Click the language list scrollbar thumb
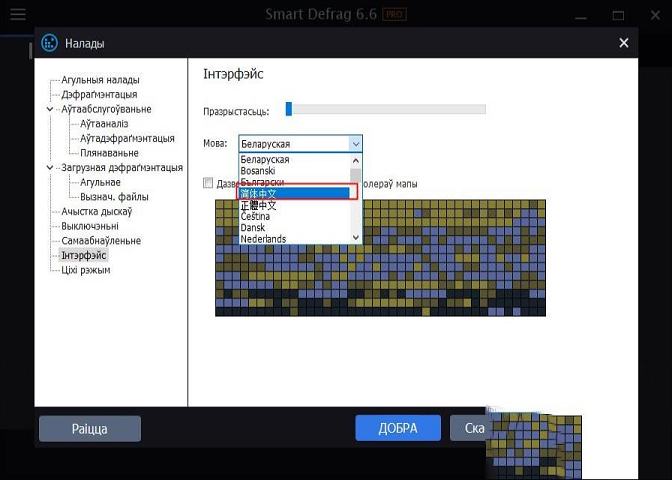 click(x=356, y=176)
